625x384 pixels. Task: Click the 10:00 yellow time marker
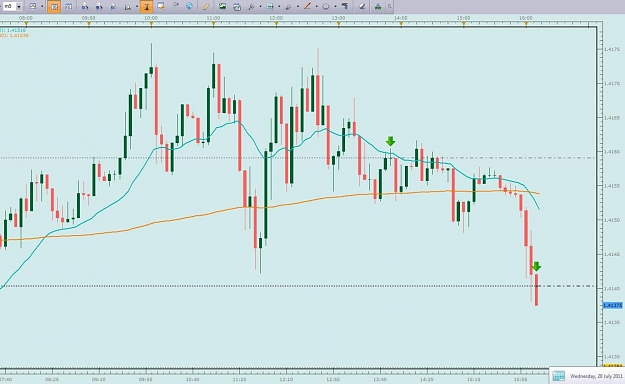pos(151,24)
